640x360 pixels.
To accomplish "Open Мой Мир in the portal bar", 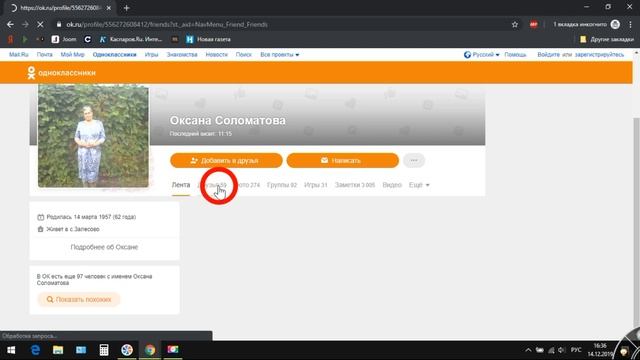I will coord(72,54).
